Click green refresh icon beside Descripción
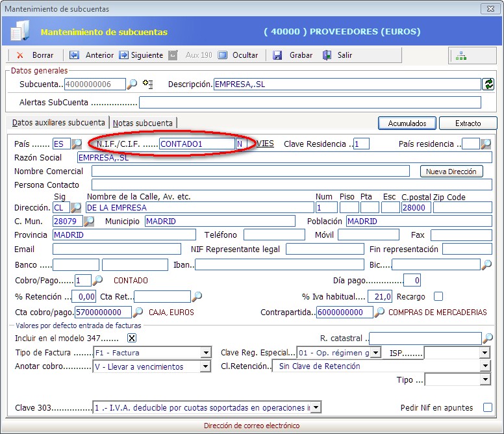This screenshot has width=504, height=434. 488,84
